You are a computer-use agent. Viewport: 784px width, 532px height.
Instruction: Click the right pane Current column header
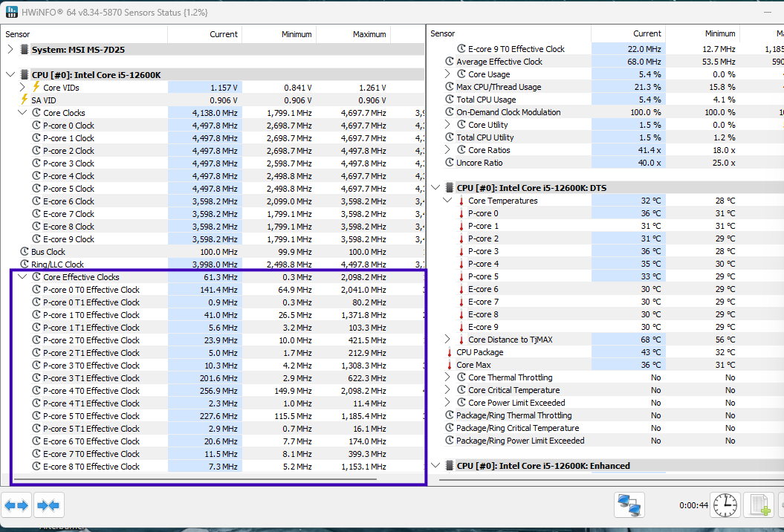coord(628,33)
